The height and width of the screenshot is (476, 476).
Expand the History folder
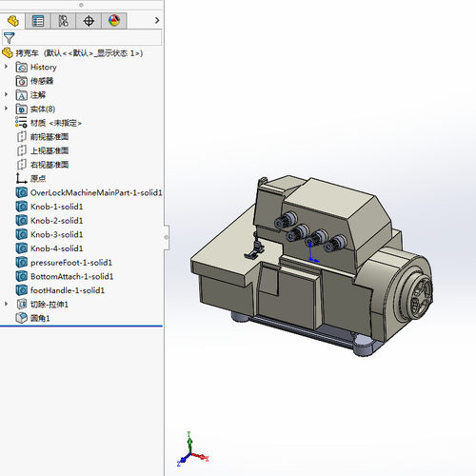pos(6,67)
